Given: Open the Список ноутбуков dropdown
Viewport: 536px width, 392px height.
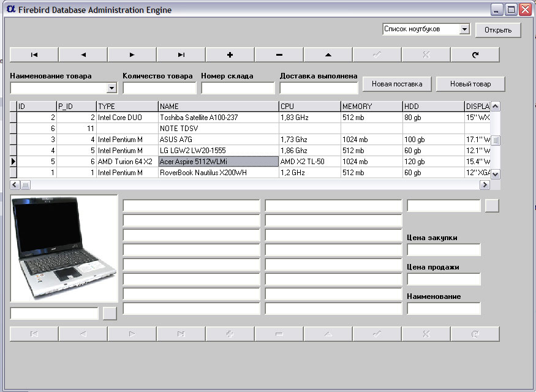Looking at the screenshot, I should [x=464, y=29].
